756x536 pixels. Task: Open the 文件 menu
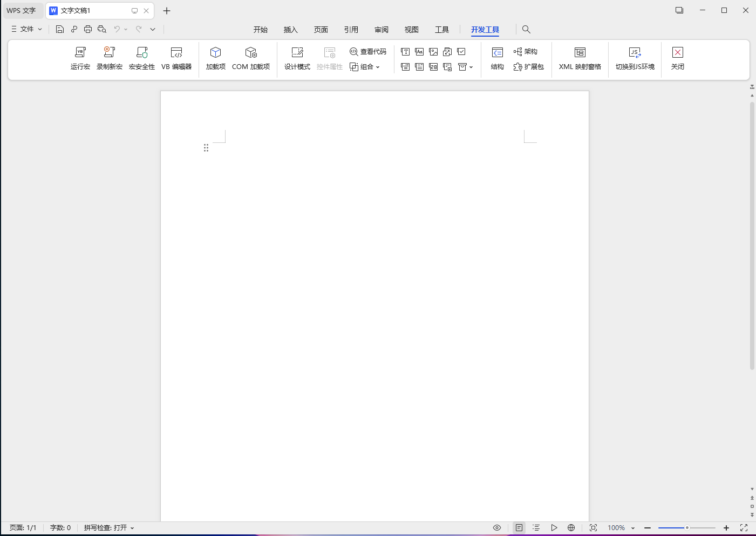click(27, 29)
